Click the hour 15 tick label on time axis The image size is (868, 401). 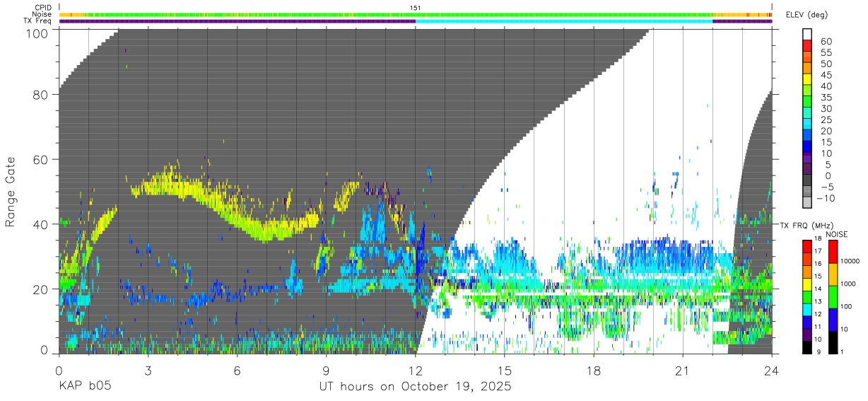pyautogui.click(x=505, y=371)
